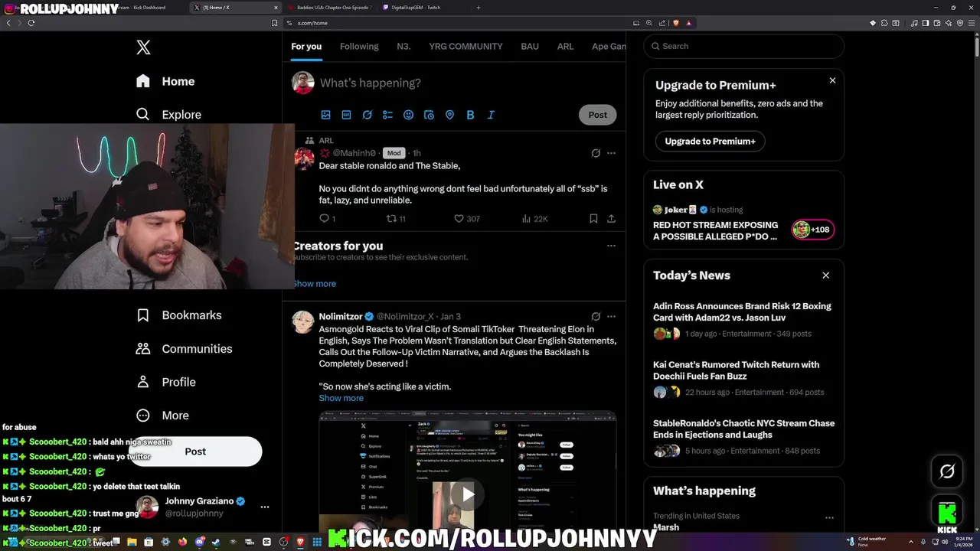Open Nolimitzor profile avatar
980x551 pixels.
tap(303, 322)
